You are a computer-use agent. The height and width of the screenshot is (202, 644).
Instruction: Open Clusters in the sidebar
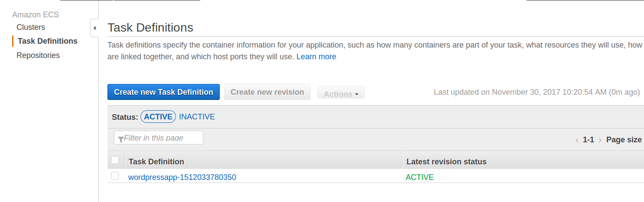click(31, 27)
